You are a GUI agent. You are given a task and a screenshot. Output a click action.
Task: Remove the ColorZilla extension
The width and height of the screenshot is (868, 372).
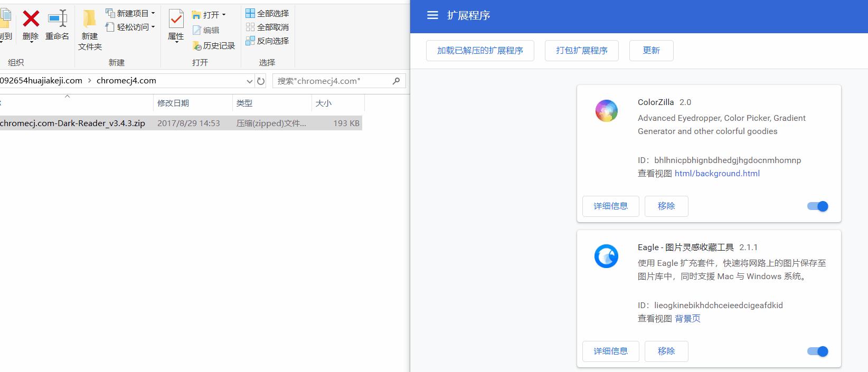click(666, 206)
